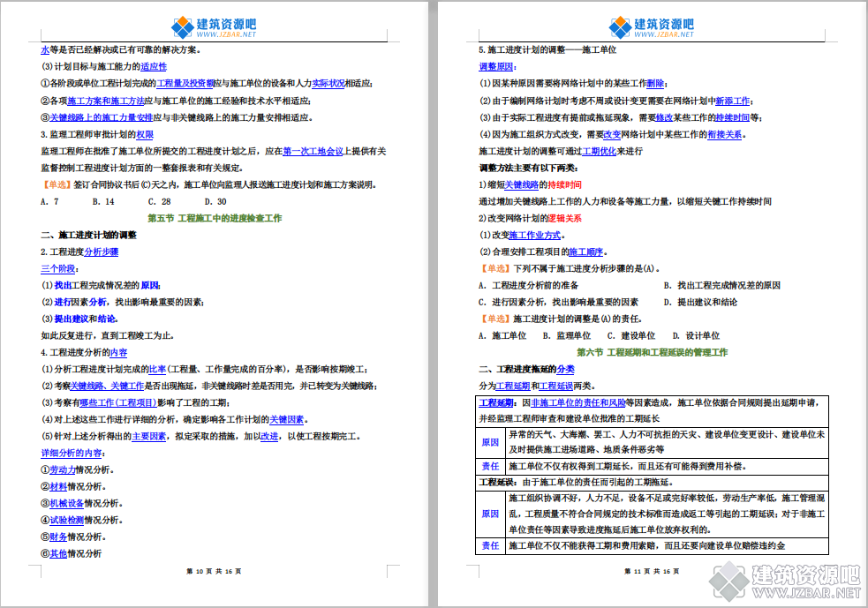Click 原因 cell beside 异常的天气
Viewport: 868px width, 608px height.
490,443
